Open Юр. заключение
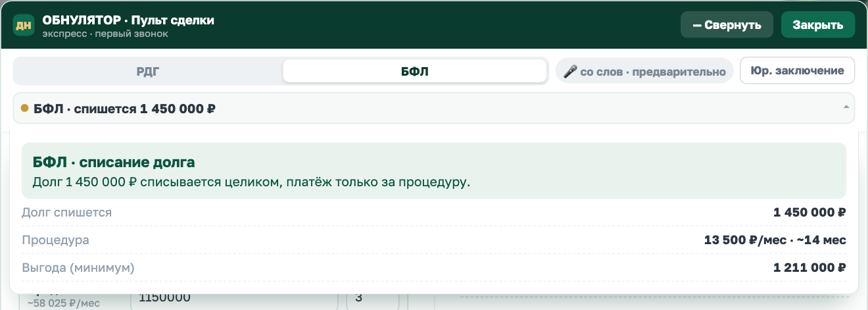This screenshot has height=310, width=868. pos(798,70)
